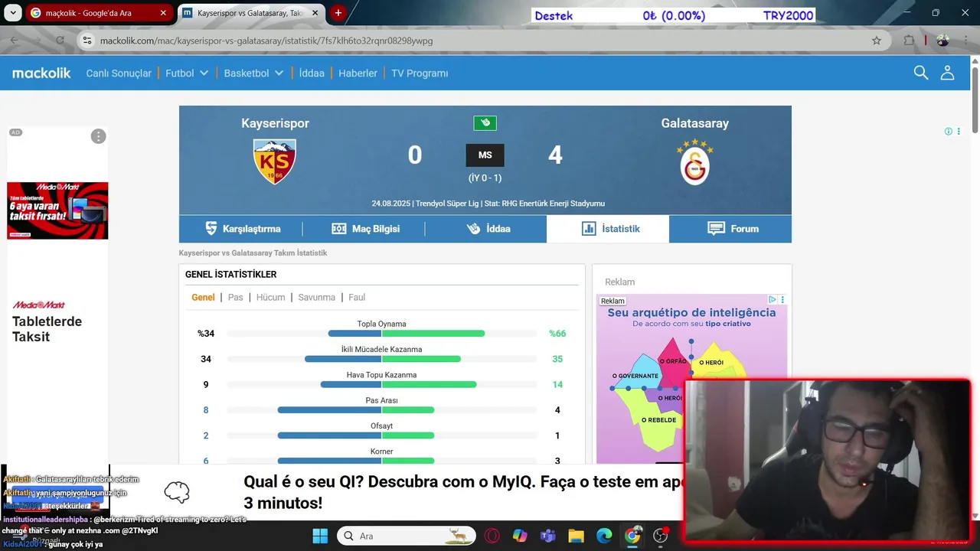Image resolution: width=980 pixels, height=551 pixels.
Task: Open the site search magnifier icon
Action: click(921, 73)
